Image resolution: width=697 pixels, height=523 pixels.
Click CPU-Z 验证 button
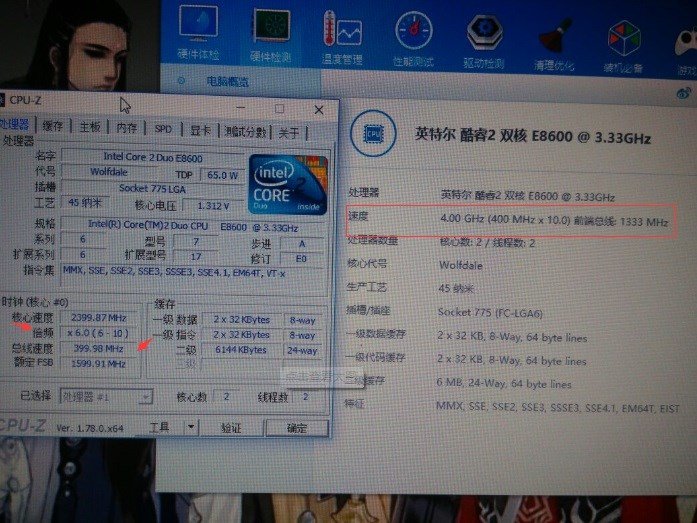tap(231, 428)
